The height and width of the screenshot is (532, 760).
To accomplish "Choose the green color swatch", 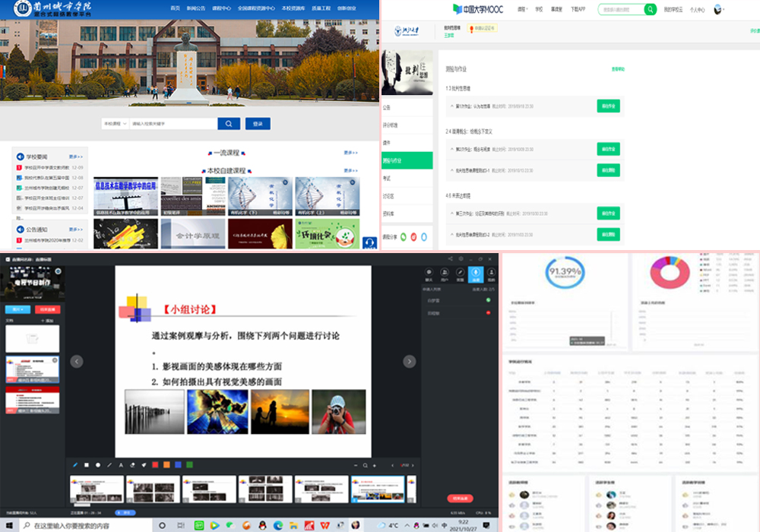I will 189,464.
